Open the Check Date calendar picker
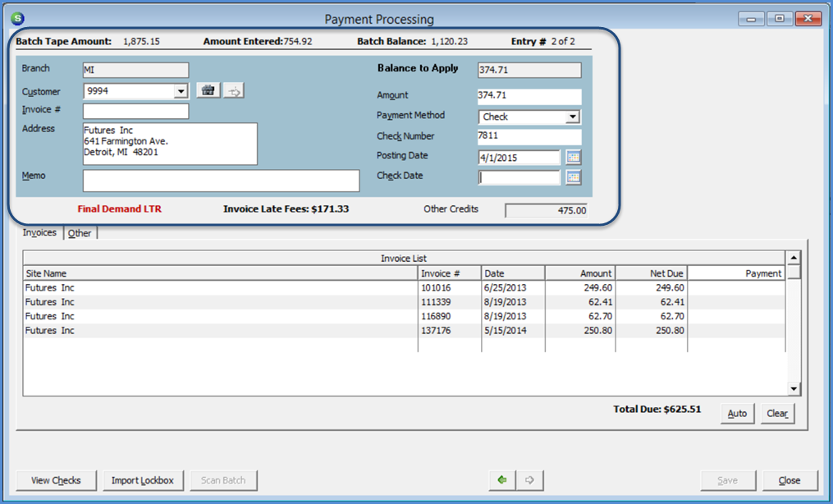Image resolution: width=833 pixels, height=504 pixels. [x=573, y=176]
